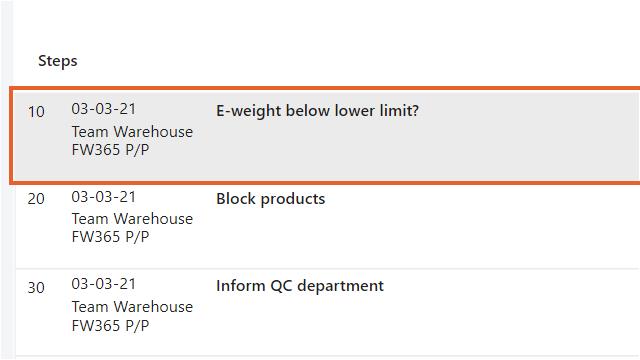Click the Steps section heading
The width and height of the screenshot is (640, 360).
coord(58,61)
